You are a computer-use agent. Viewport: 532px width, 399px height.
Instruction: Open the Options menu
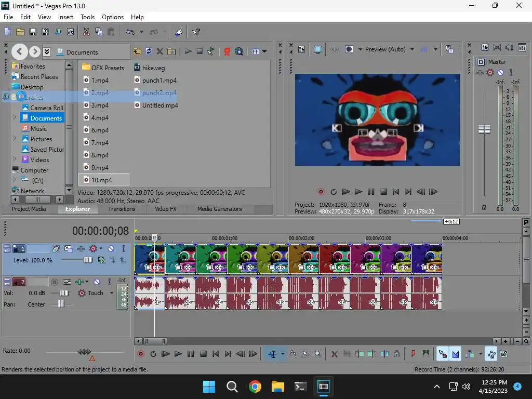113,17
